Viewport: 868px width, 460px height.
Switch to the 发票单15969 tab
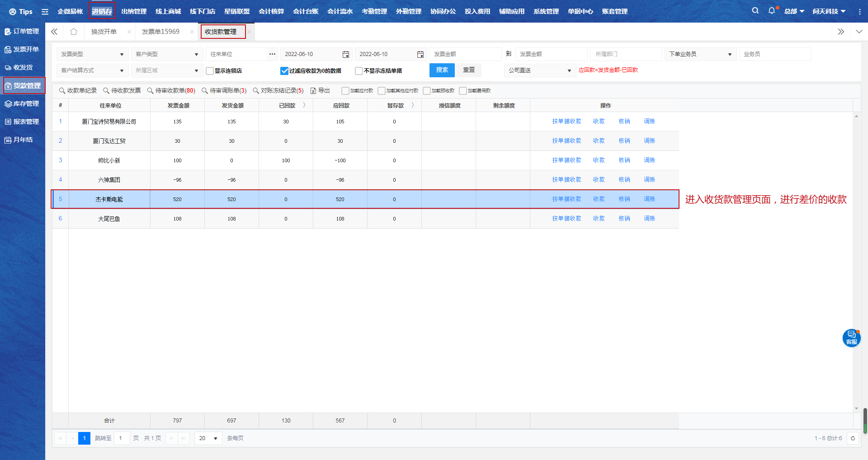pos(160,32)
